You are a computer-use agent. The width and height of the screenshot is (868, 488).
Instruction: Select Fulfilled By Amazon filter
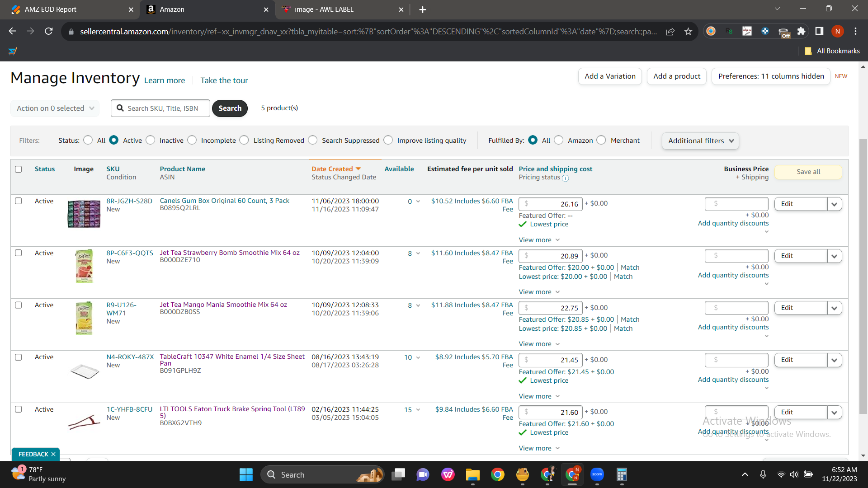coord(559,141)
